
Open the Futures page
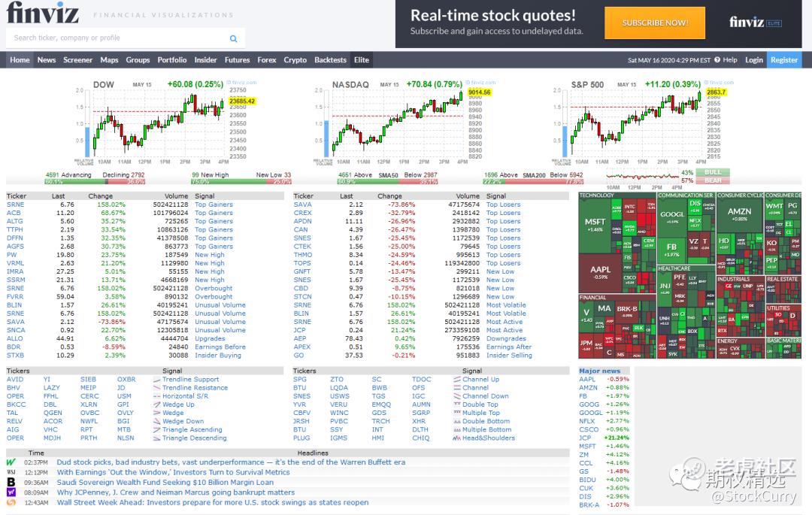point(237,60)
